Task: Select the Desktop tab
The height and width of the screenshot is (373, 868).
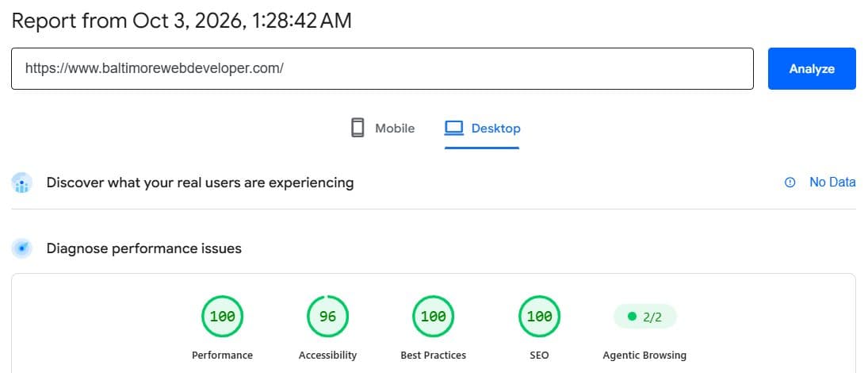Action: pyautogui.click(x=482, y=129)
